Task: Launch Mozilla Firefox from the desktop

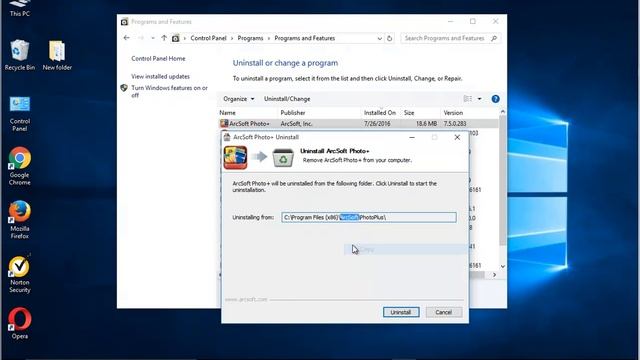Action: click(x=19, y=220)
